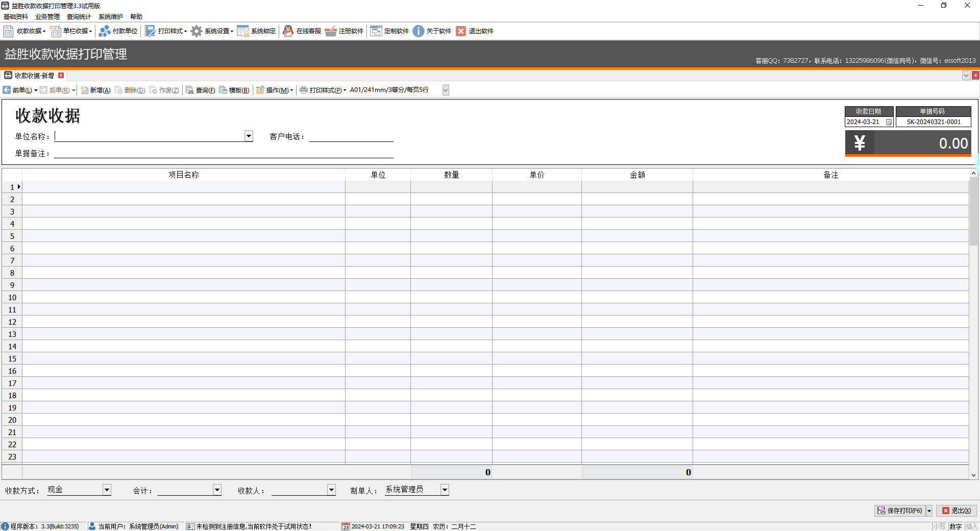Image resolution: width=980 pixels, height=531 pixels.
Task: Open the 会计 accountant dropdown
Action: [217, 490]
